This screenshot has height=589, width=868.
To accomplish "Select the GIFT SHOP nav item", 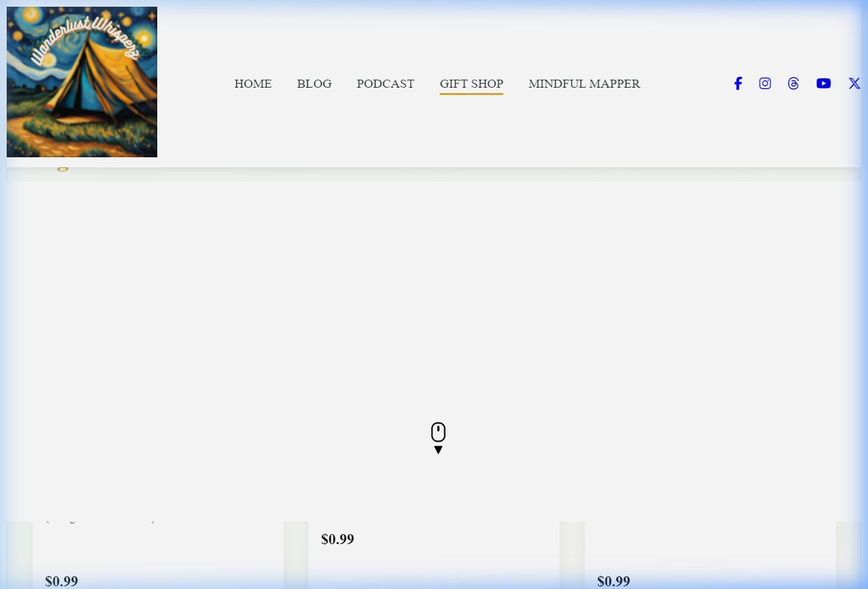I will [471, 84].
